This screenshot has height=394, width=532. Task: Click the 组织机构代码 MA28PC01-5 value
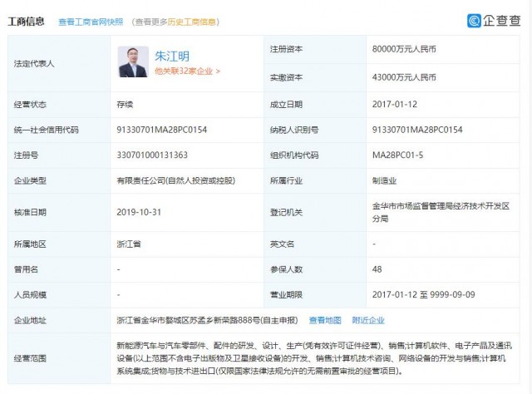[397, 155]
